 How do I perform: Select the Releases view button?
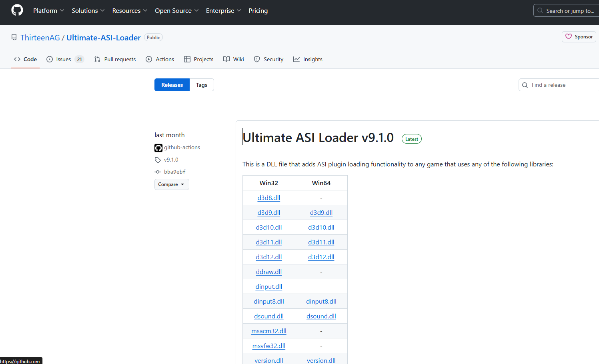coord(172,85)
